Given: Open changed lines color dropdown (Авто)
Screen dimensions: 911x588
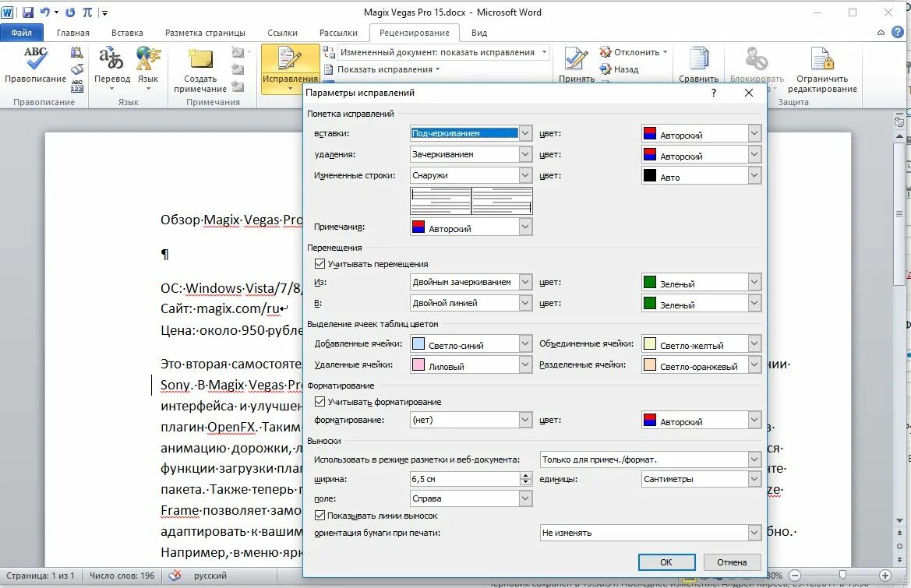Looking at the screenshot, I should tap(701, 175).
